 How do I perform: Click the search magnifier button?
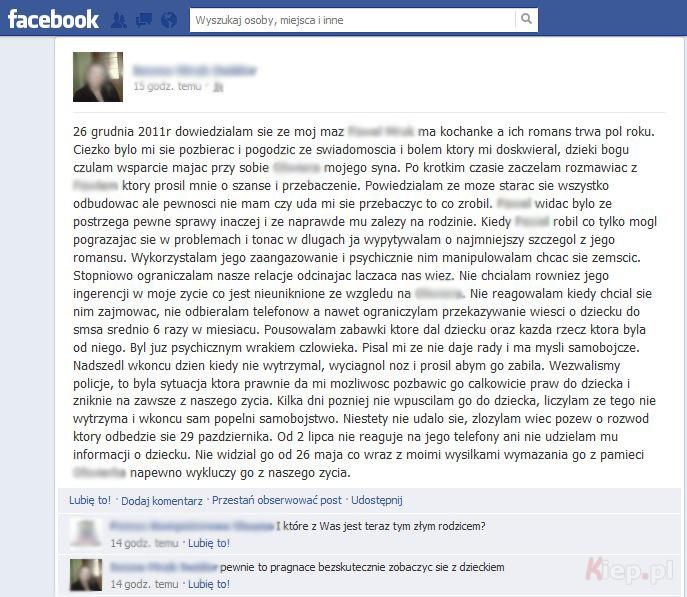526,19
